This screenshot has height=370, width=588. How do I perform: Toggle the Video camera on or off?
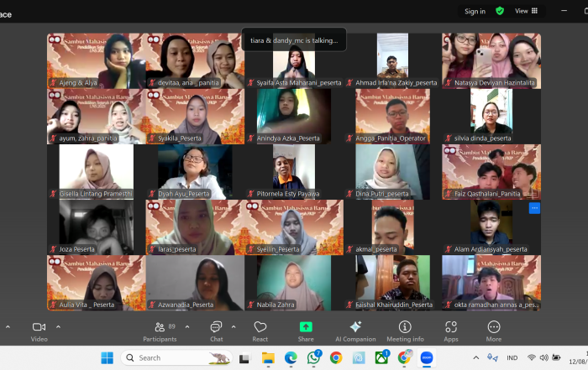point(39,330)
